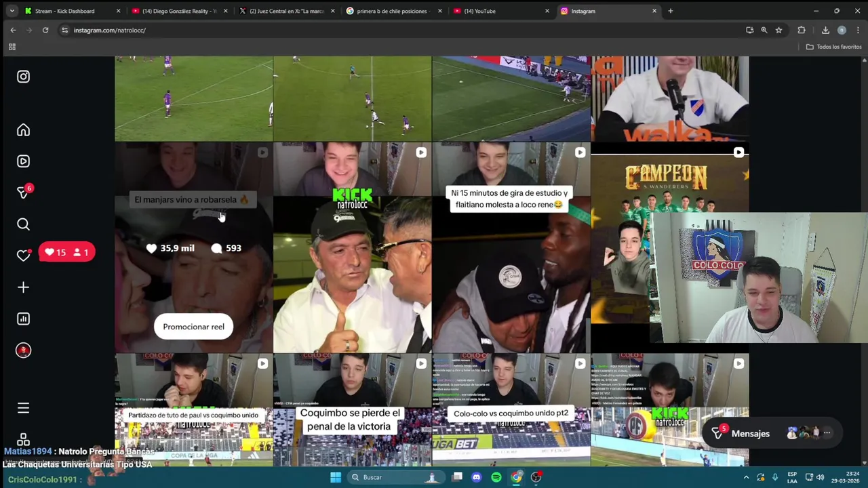
Task: Open the tab search dropdown arrow
Action: pos(12,11)
